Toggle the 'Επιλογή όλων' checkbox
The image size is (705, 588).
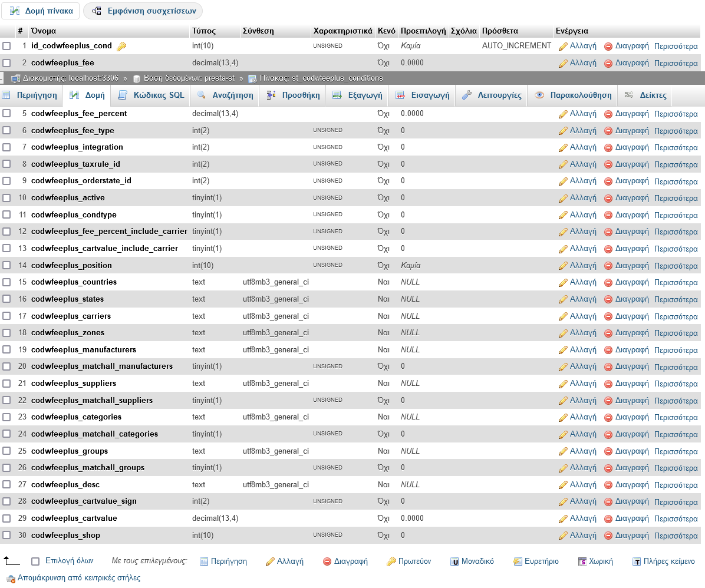point(35,561)
